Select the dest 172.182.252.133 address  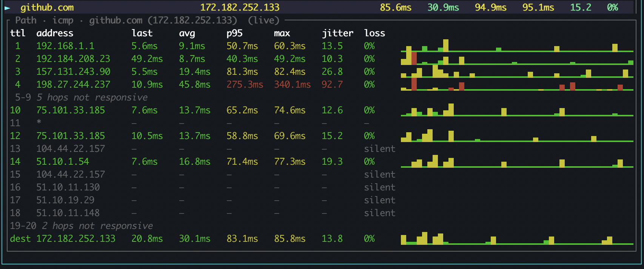click(x=76, y=239)
